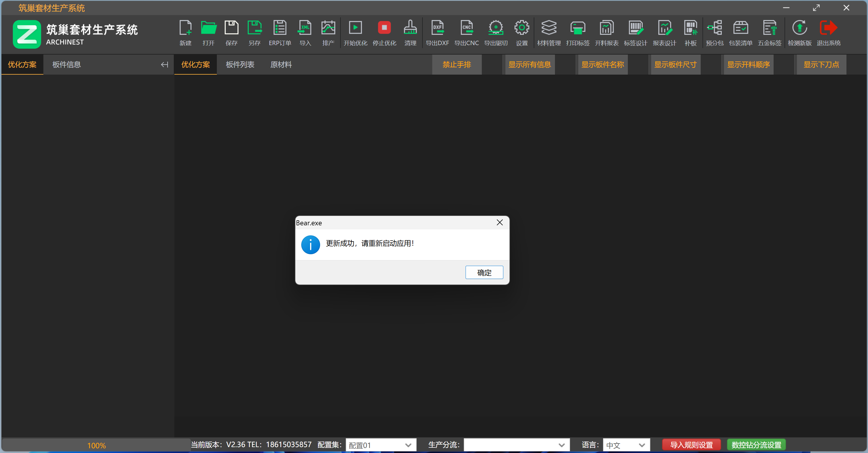Open the 生产分流 dropdown list
The width and height of the screenshot is (868, 453).
pos(561,445)
